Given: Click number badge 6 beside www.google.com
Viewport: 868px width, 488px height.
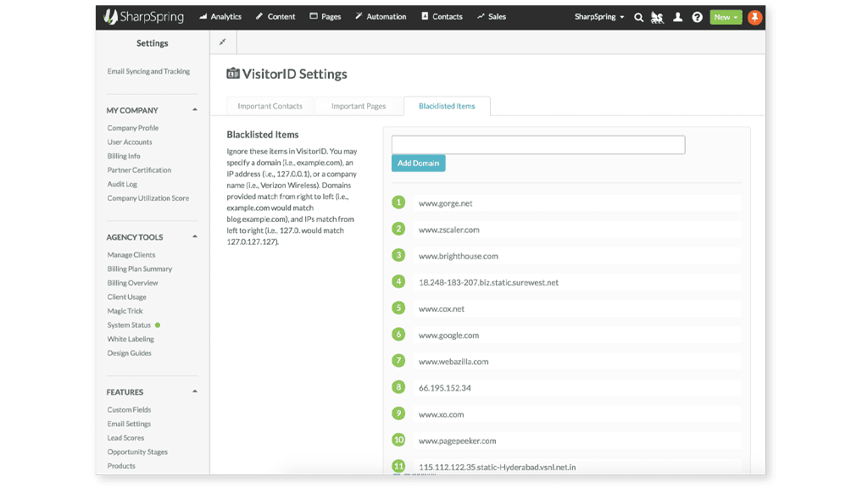Looking at the screenshot, I should click(398, 334).
